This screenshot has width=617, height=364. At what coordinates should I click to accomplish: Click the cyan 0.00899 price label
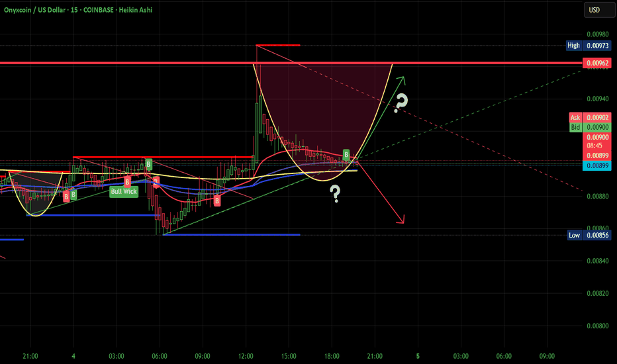coord(597,165)
